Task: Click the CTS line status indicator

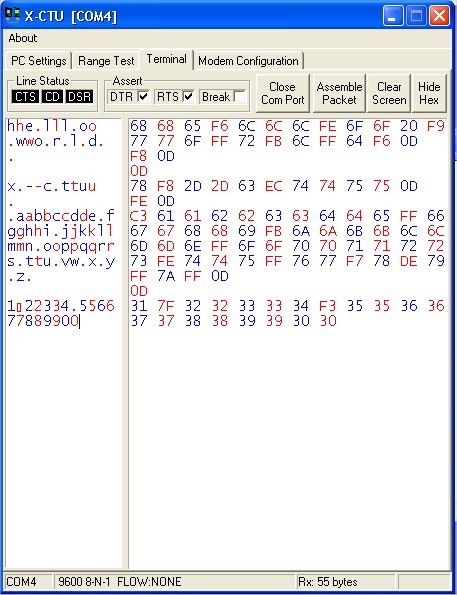Action: 25,97
